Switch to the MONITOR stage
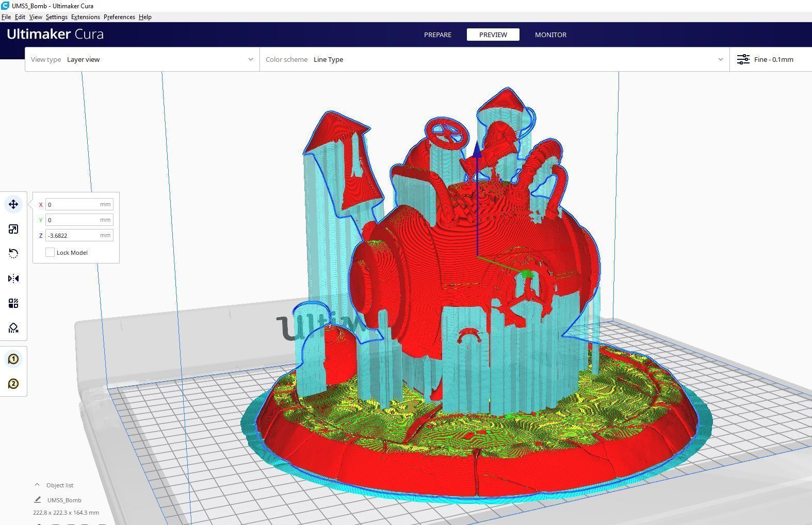 [x=550, y=35]
